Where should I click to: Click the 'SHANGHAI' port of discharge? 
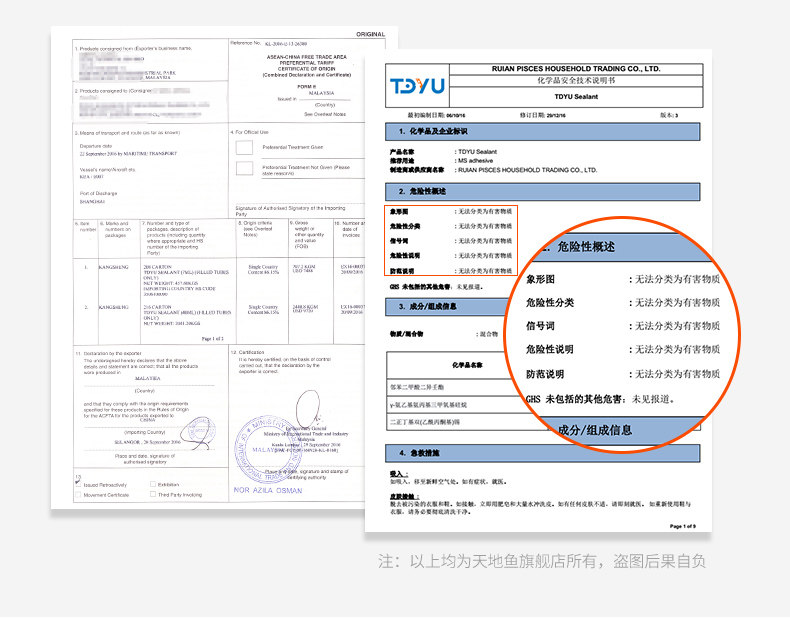[x=92, y=201]
